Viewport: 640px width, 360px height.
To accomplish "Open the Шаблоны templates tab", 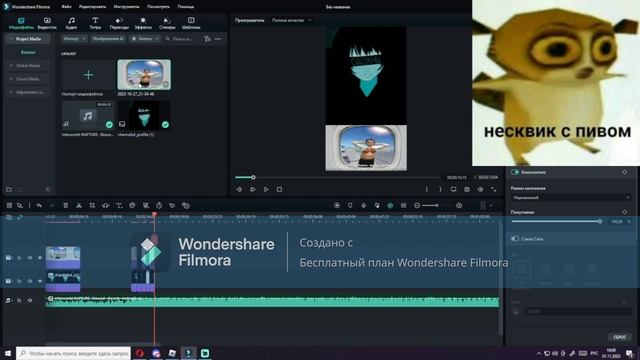I will tap(191, 23).
